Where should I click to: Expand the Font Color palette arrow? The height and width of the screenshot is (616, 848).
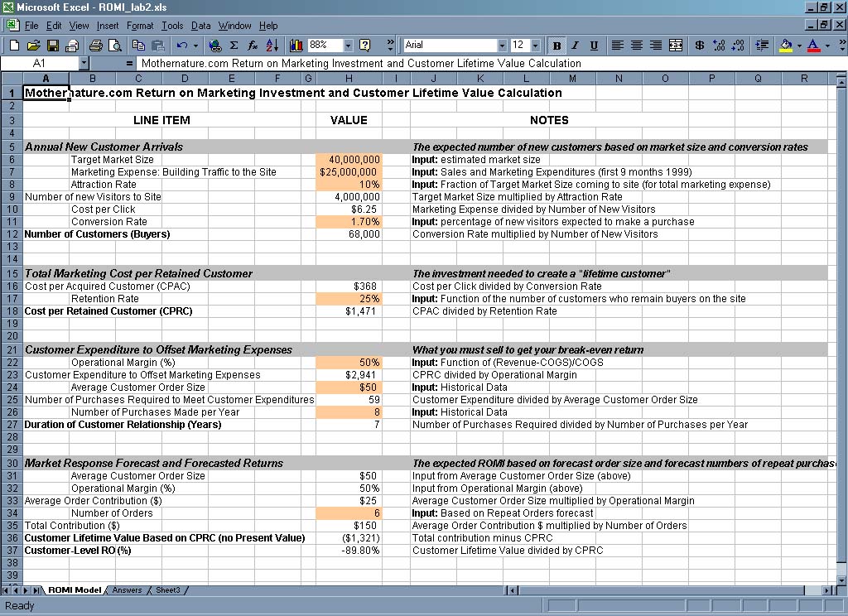click(827, 46)
